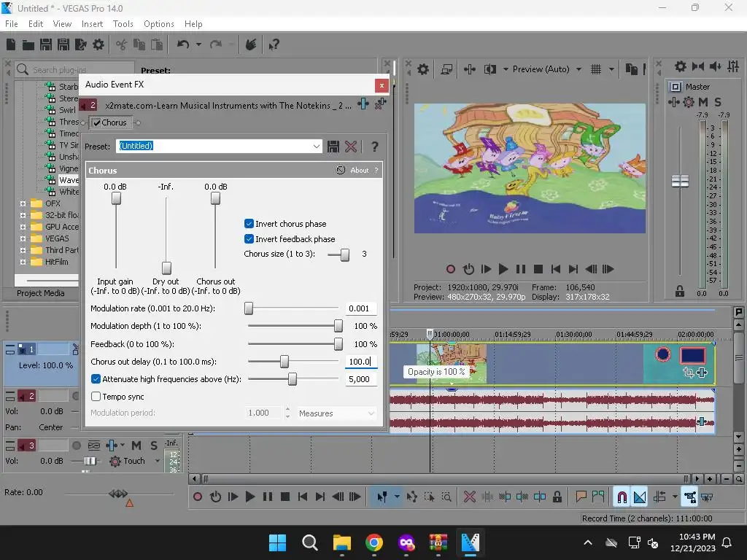Open the Undo history dropdown arrow

pyautogui.click(x=198, y=44)
